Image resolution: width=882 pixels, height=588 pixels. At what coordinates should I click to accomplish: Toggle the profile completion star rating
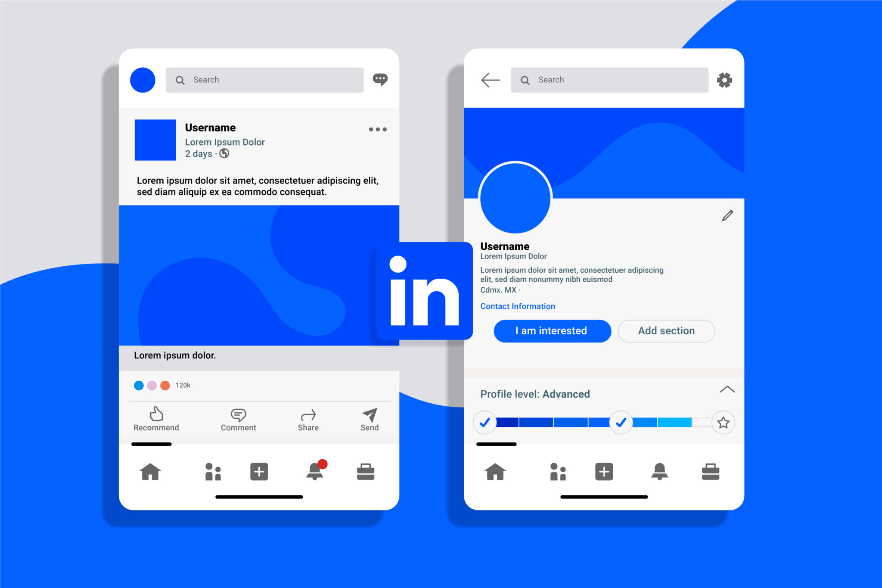click(722, 421)
